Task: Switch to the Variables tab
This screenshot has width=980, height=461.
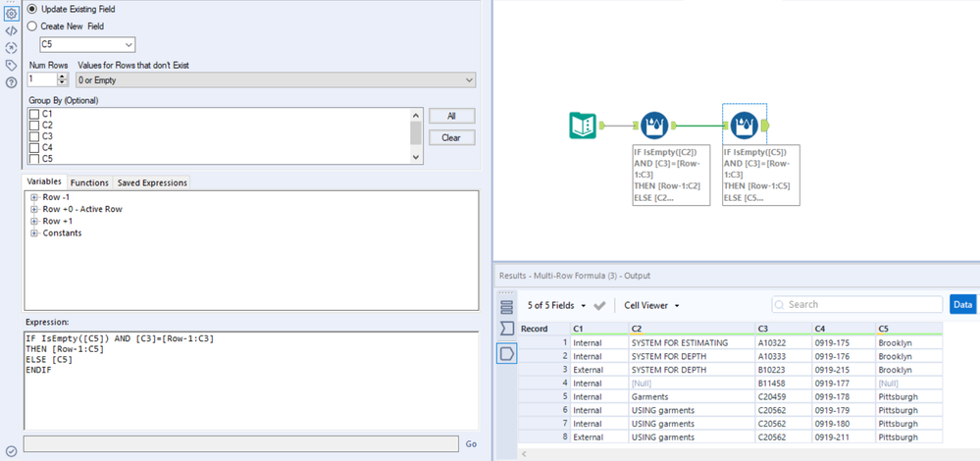Action: (44, 181)
